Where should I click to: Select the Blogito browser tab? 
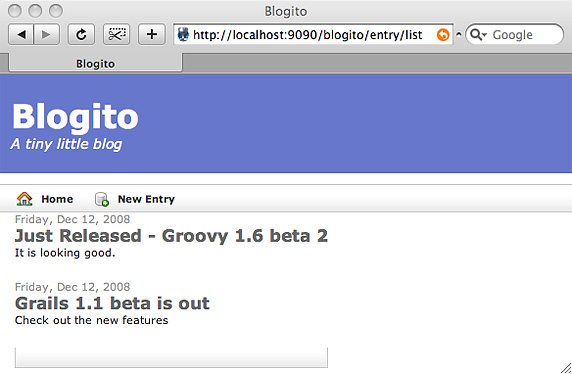[95, 63]
